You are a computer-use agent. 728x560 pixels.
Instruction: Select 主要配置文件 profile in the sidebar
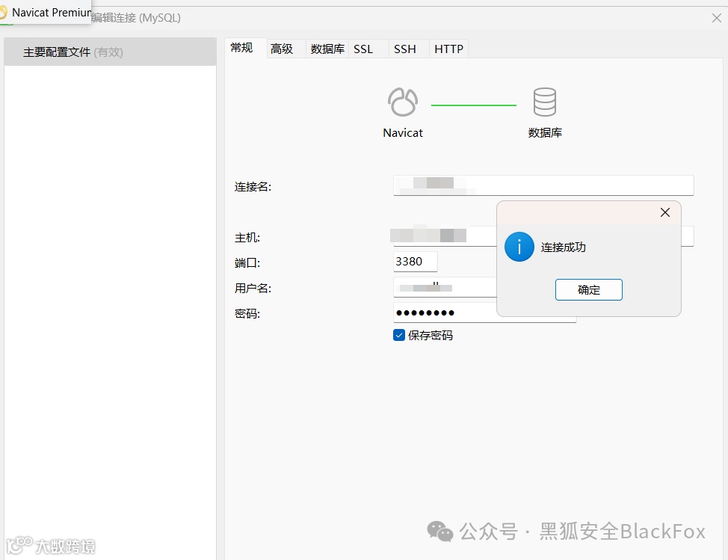(110, 52)
